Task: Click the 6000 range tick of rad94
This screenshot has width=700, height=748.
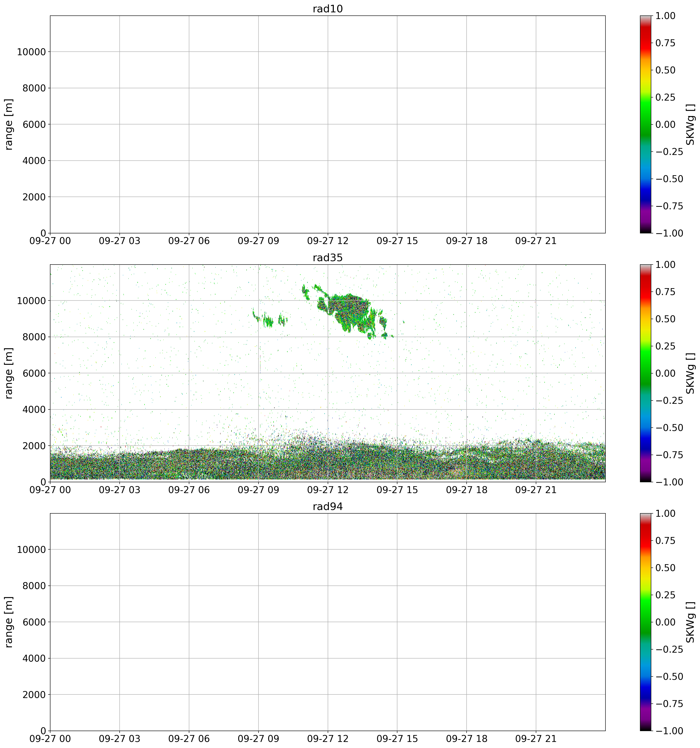Action: click(x=34, y=622)
